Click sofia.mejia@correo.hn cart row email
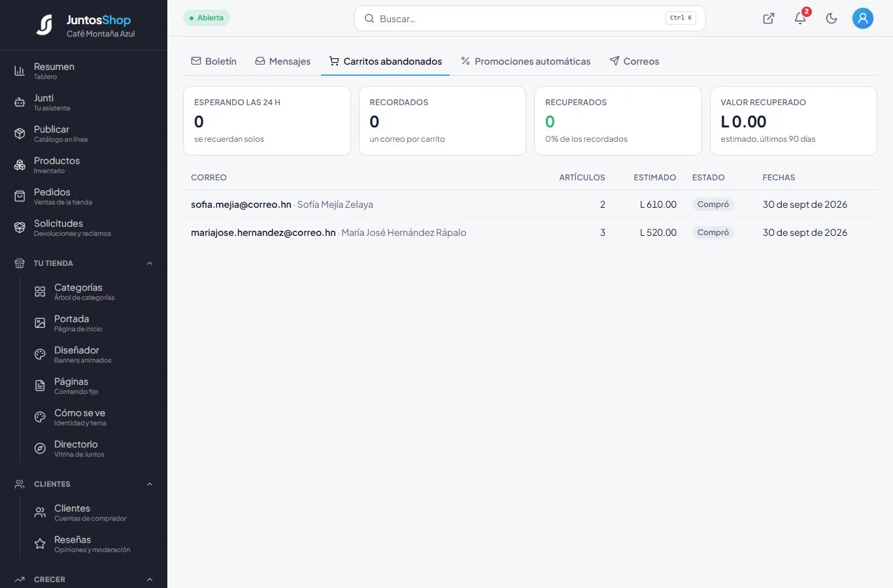 click(241, 204)
